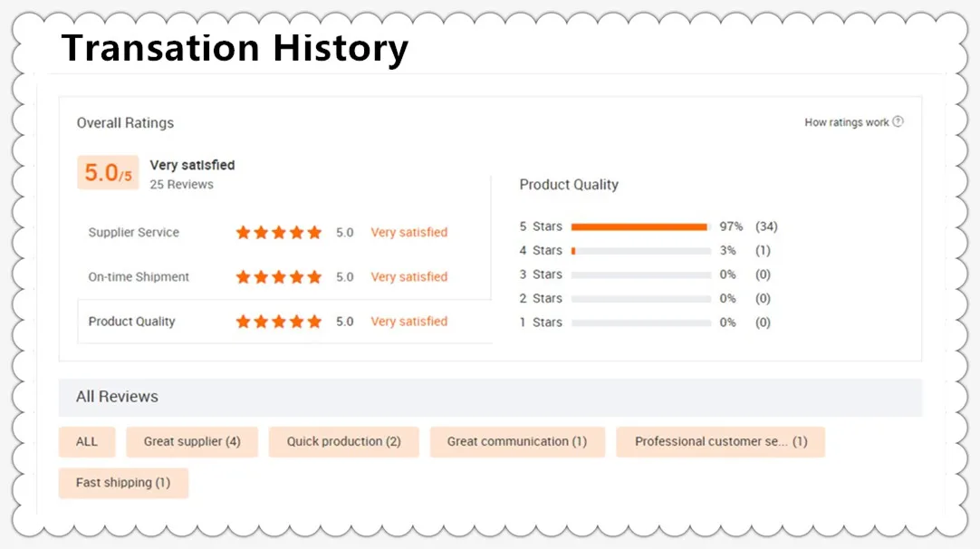
Task: Click the Supplier Service star rating
Action: [x=279, y=233]
